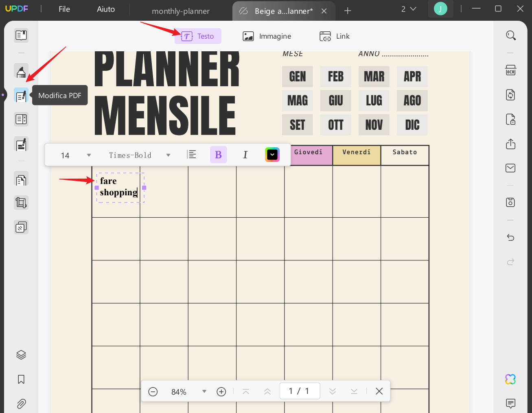Click the GEN month box

(x=298, y=76)
